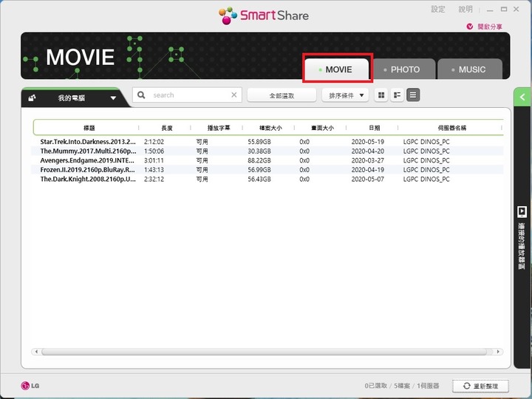This screenshot has height=399, width=532.
Task: Open 設定 settings menu
Action: point(437,9)
